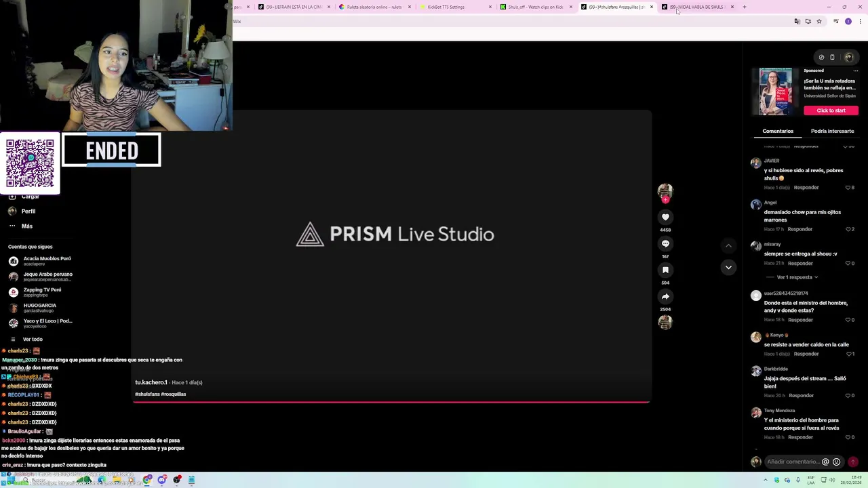Screen dimensions: 868x488
Task: Open the spinning sound disc thumbnail
Action: tap(665, 323)
